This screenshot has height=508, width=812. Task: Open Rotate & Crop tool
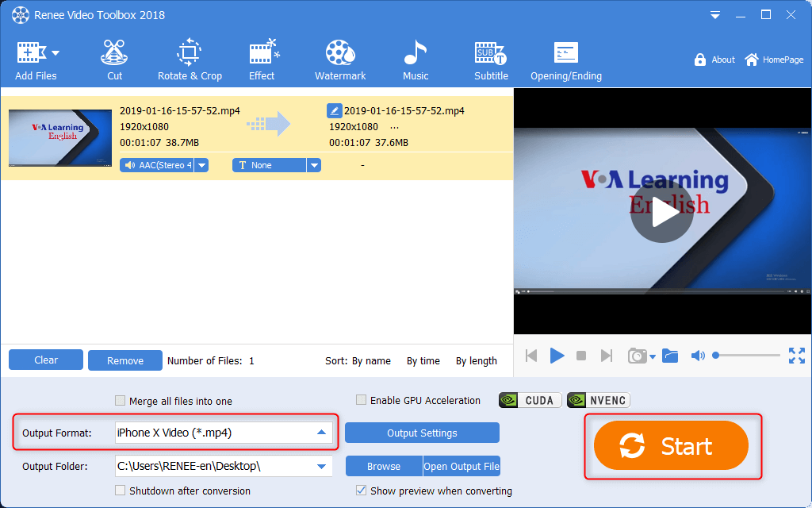(x=189, y=60)
